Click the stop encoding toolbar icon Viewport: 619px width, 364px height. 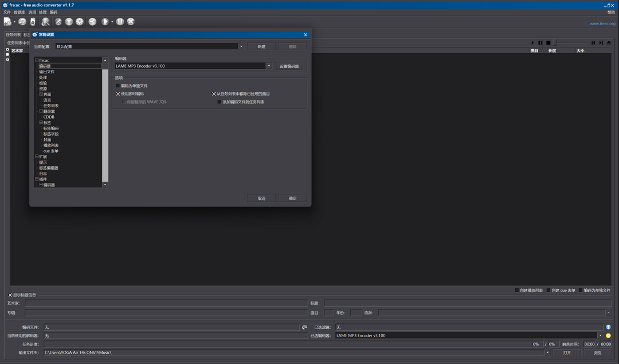pyautogui.click(x=131, y=21)
